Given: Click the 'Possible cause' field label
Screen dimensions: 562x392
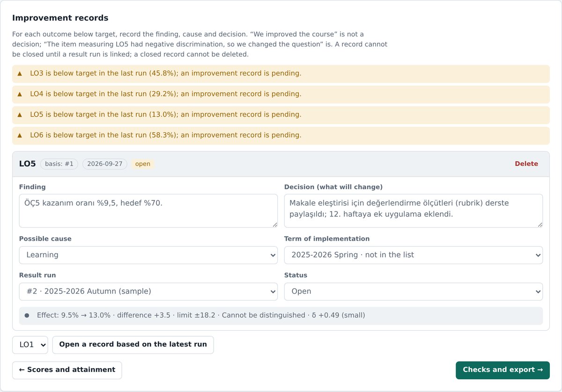Looking at the screenshot, I should (45, 239).
